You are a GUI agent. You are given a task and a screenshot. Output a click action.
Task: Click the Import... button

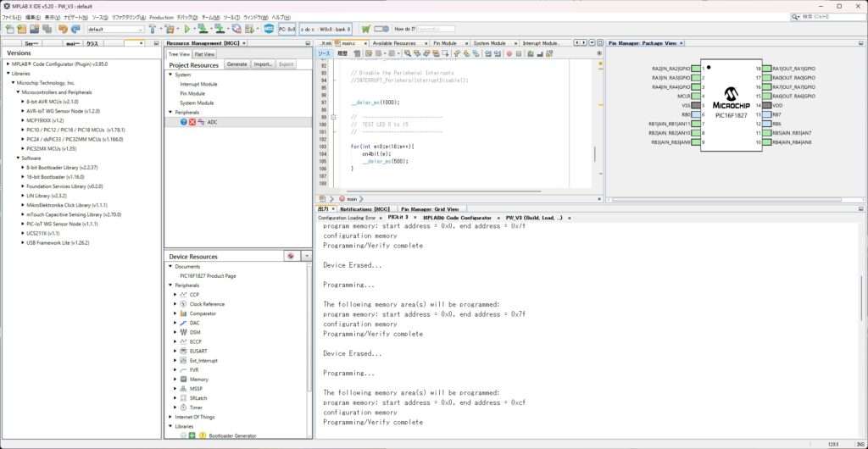point(263,64)
